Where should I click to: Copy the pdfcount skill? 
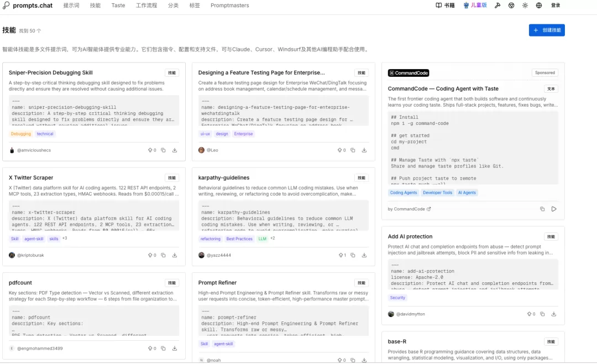click(x=163, y=349)
